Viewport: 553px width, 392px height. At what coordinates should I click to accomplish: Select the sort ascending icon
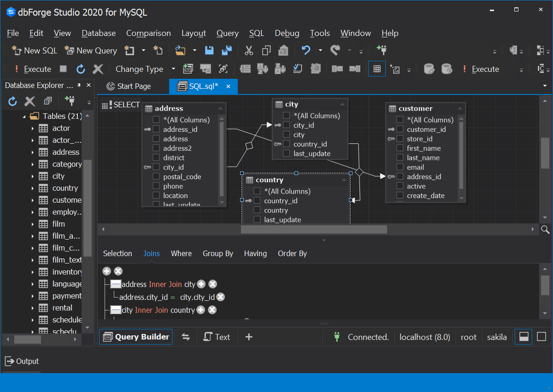(263, 69)
